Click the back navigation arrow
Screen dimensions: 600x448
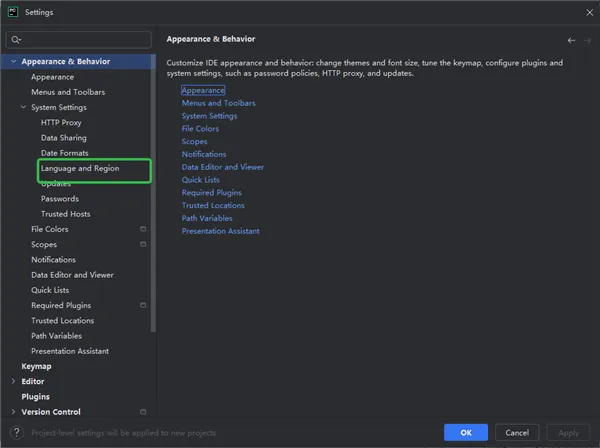tap(571, 40)
